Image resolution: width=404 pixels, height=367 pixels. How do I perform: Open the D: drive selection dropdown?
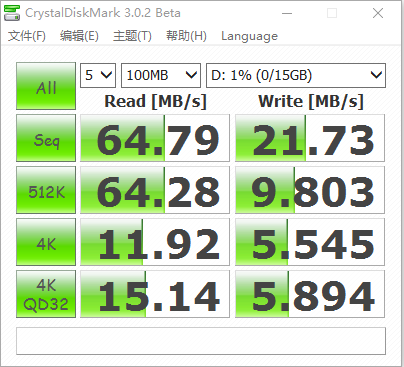tap(296, 75)
